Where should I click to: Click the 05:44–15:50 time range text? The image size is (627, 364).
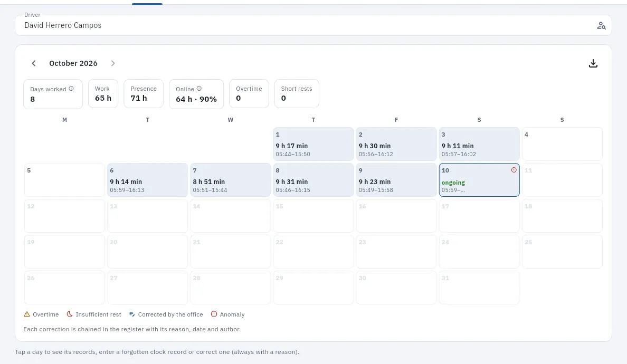click(293, 154)
